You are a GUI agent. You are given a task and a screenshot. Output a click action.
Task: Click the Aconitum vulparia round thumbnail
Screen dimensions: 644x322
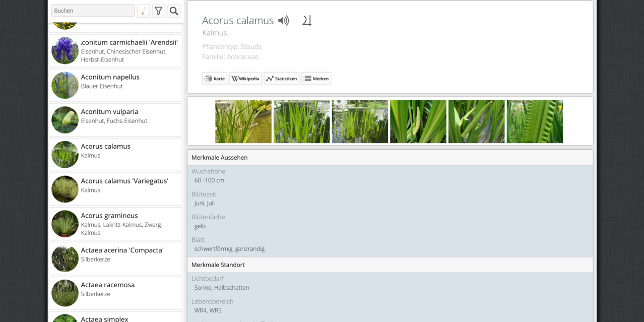[x=65, y=120]
